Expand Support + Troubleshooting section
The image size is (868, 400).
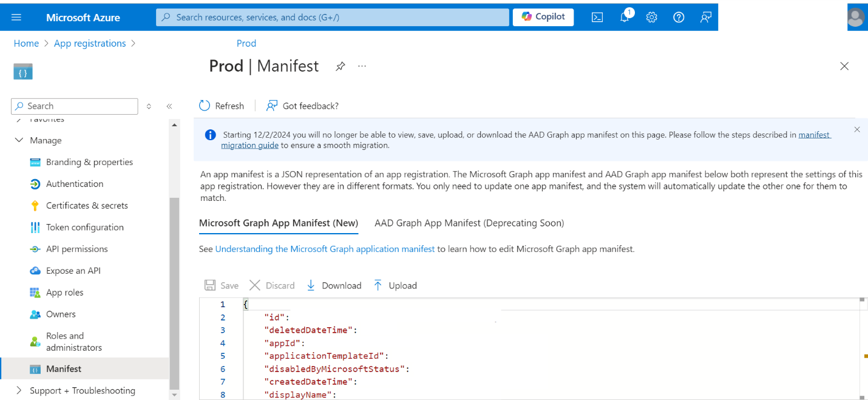point(19,390)
